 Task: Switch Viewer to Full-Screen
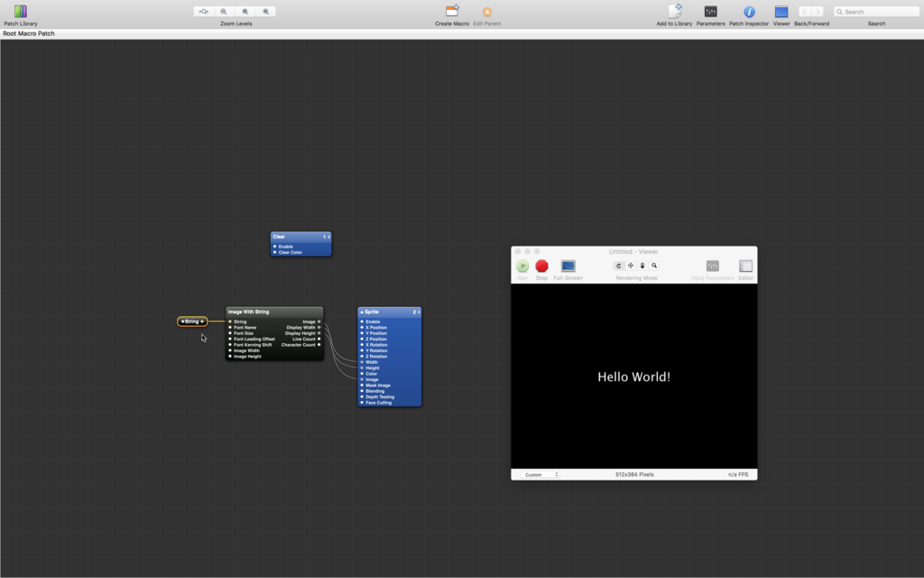pos(568,266)
